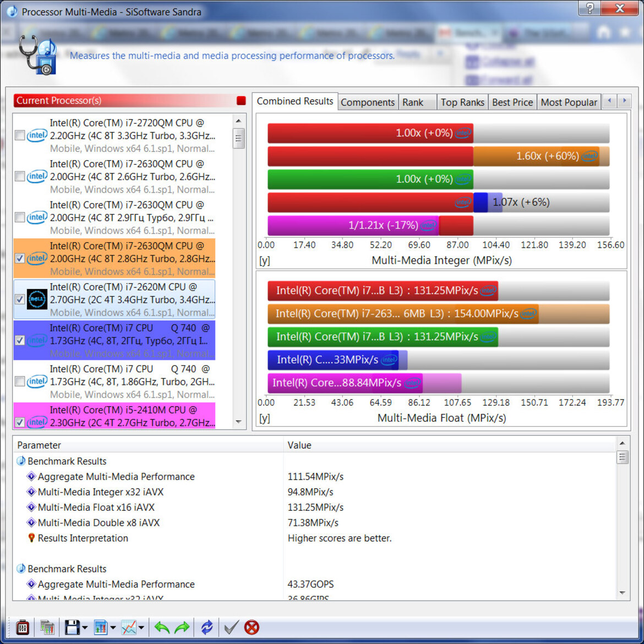Click Intel logo on the 1.60x orange bar
The height and width of the screenshot is (644, 644).
tap(590, 156)
